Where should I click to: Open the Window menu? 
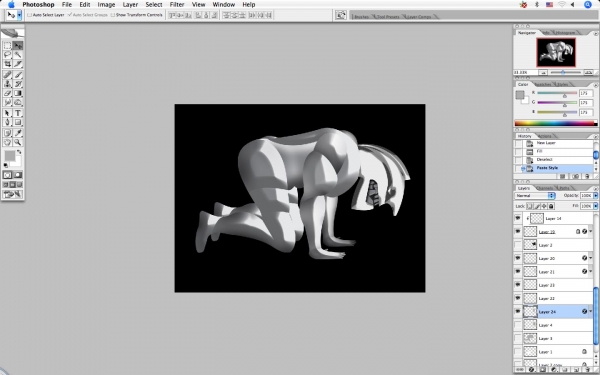[x=223, y=5]
